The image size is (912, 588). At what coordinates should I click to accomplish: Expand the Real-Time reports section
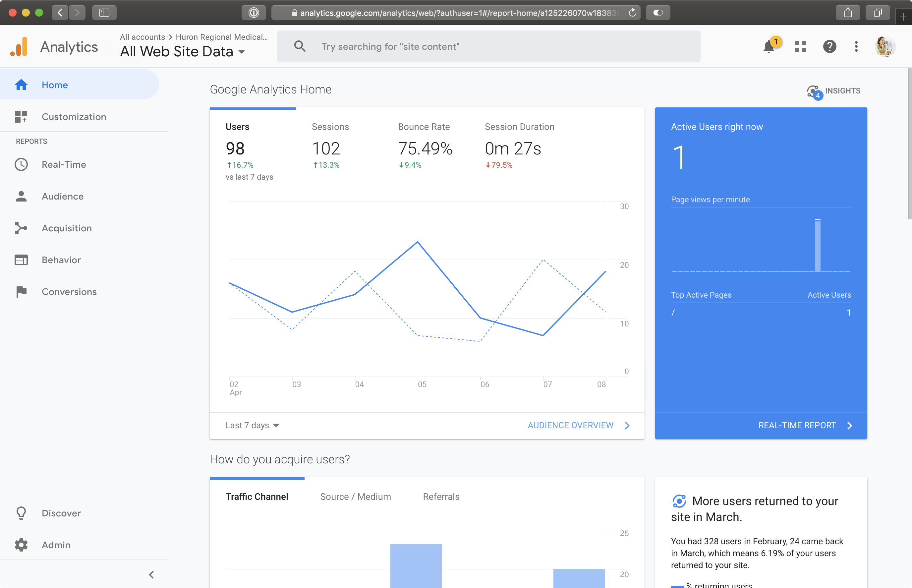64,164
